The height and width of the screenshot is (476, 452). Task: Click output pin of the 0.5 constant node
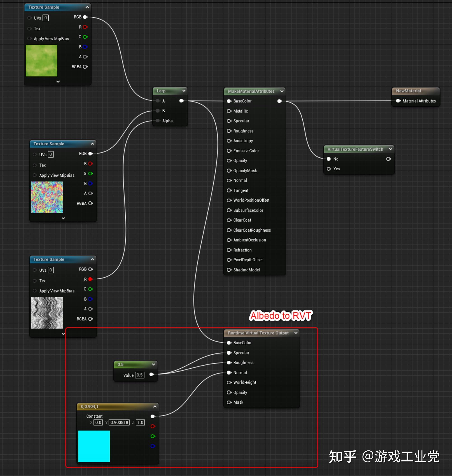152,374
